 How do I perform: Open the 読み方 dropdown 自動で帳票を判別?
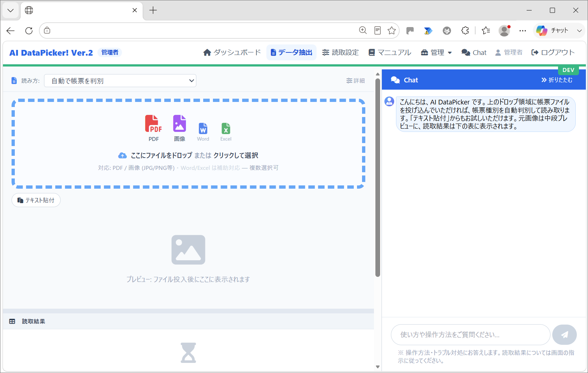[x=120, y=81]
